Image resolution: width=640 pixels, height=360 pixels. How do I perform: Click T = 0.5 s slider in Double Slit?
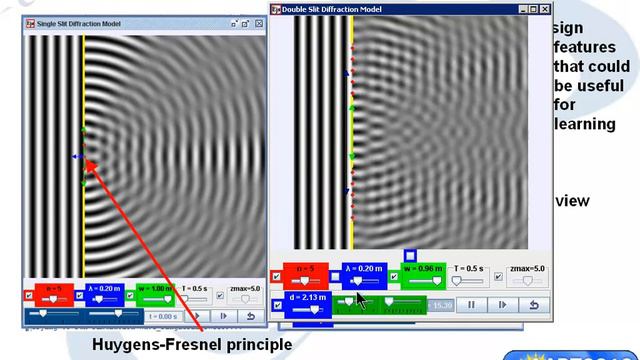468,281
